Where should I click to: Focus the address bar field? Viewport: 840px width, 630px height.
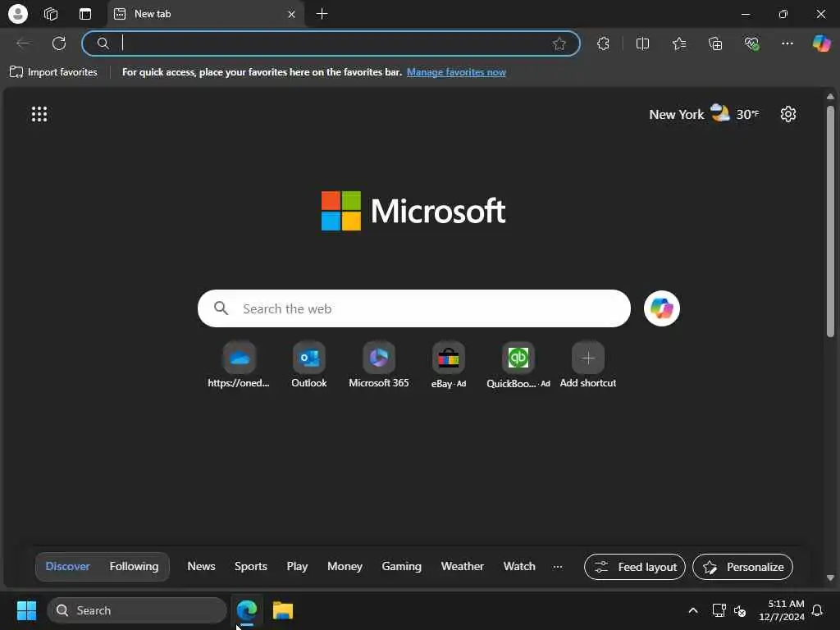331,43
